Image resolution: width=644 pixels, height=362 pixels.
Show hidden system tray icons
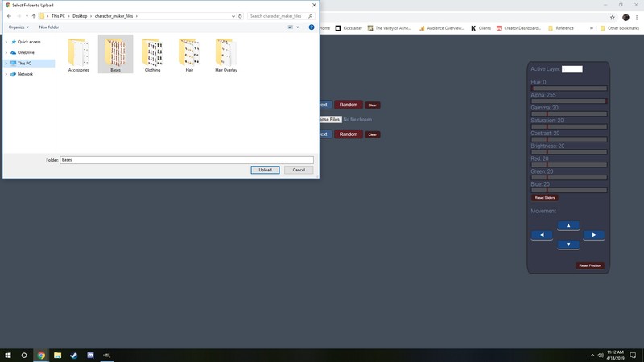coord(592,355)
